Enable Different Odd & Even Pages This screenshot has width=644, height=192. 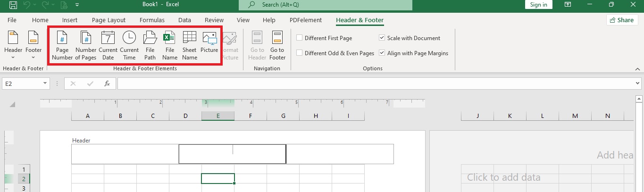point(299,53)
